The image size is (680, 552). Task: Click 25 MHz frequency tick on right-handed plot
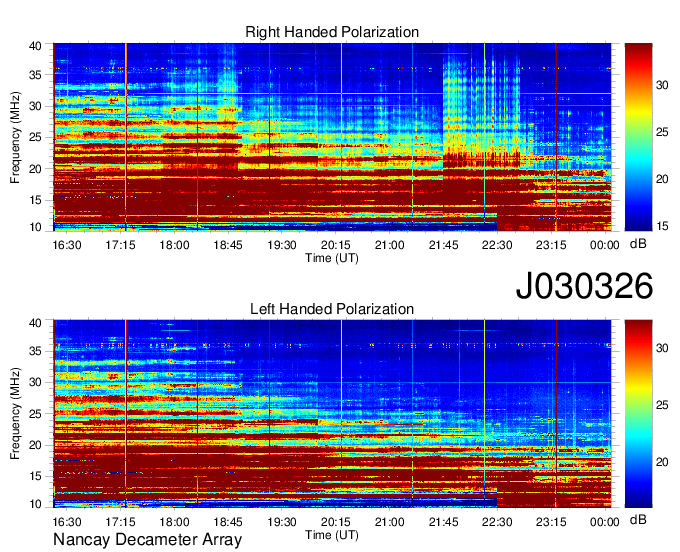(35, 137)
